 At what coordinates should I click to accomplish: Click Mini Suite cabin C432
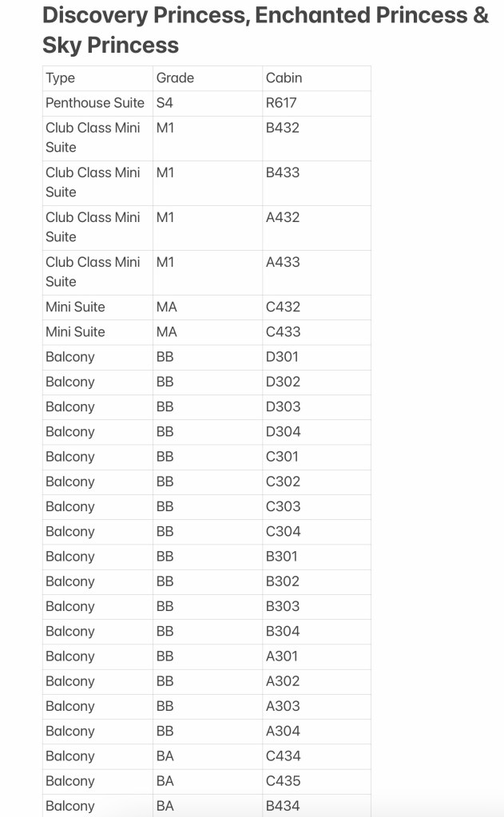point(283,307)
